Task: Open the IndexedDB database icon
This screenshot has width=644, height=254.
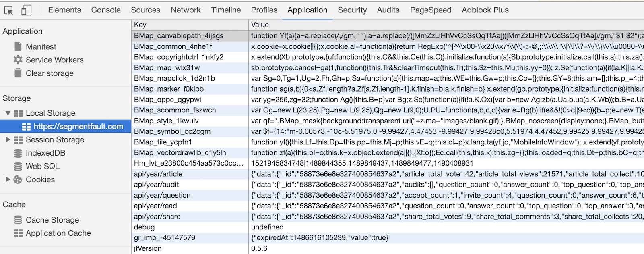Action: (x=18, y=153)
